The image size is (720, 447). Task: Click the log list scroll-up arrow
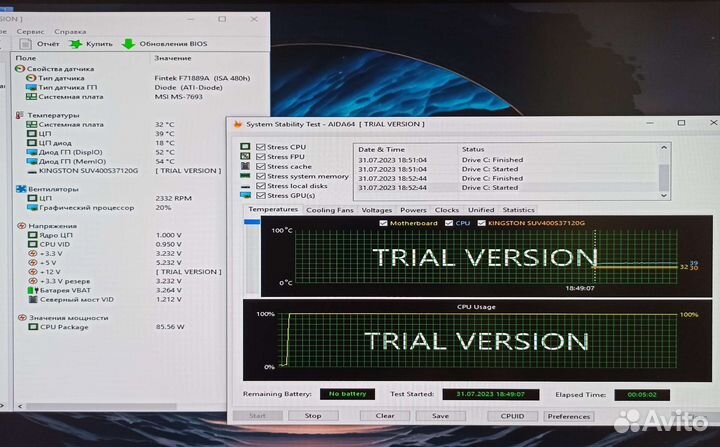coord(664,148)
